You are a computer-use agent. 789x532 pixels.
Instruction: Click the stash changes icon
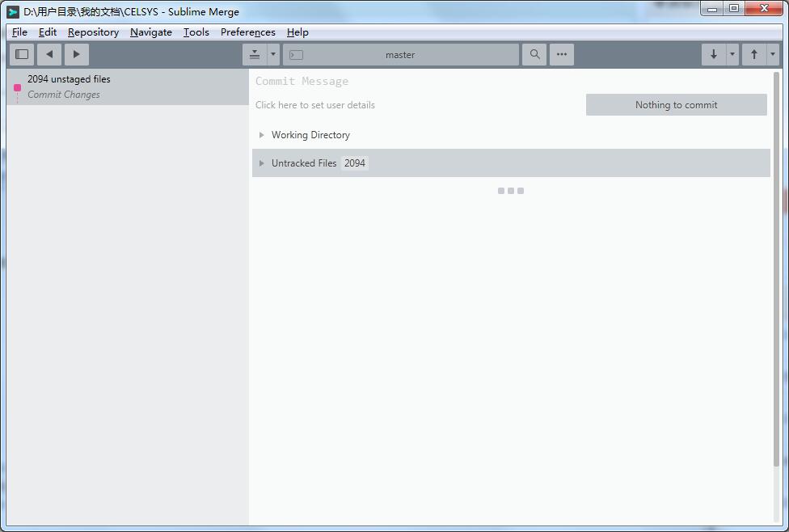tap(255, 54)
